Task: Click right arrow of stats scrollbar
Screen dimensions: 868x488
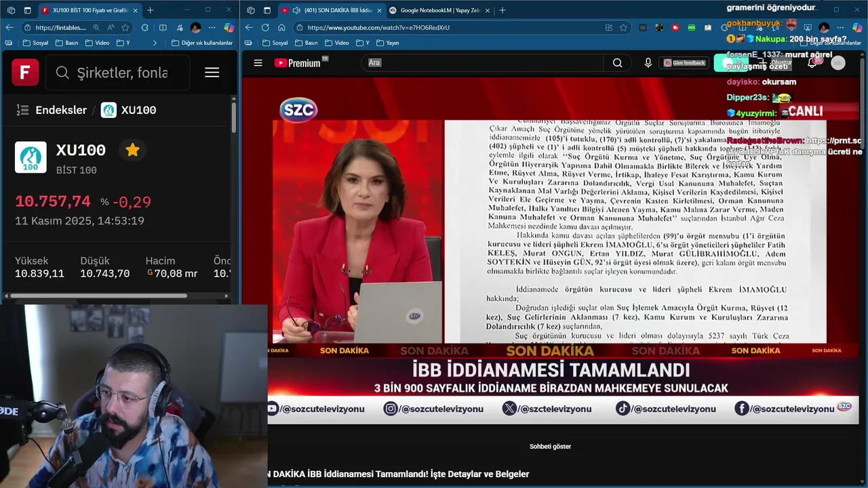Action: tap(226, 296)
